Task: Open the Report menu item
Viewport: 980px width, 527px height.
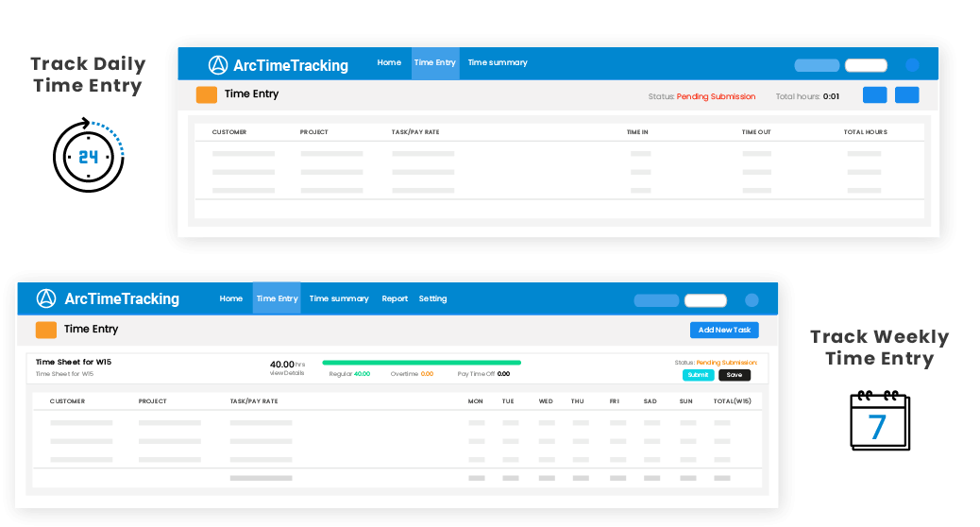Action: pyautogui.click(x=395, y=298)
